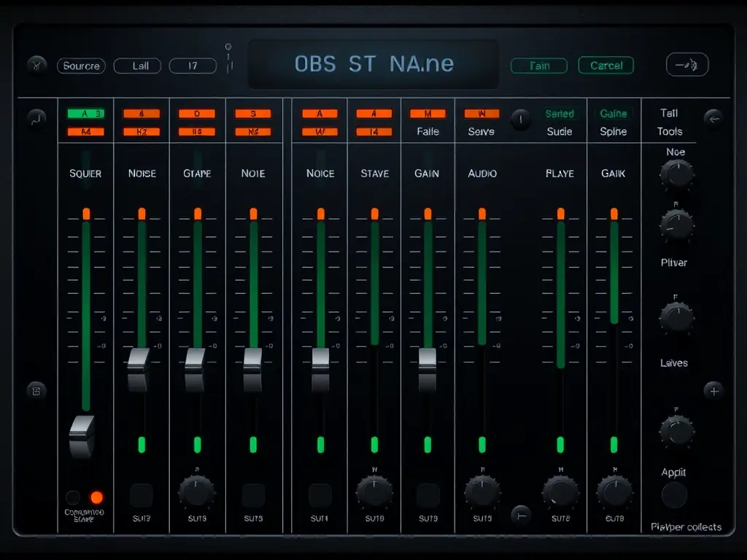Click the dark round button below Applit
This screenshot has height=560, width=747.
(x=675, y=495)
